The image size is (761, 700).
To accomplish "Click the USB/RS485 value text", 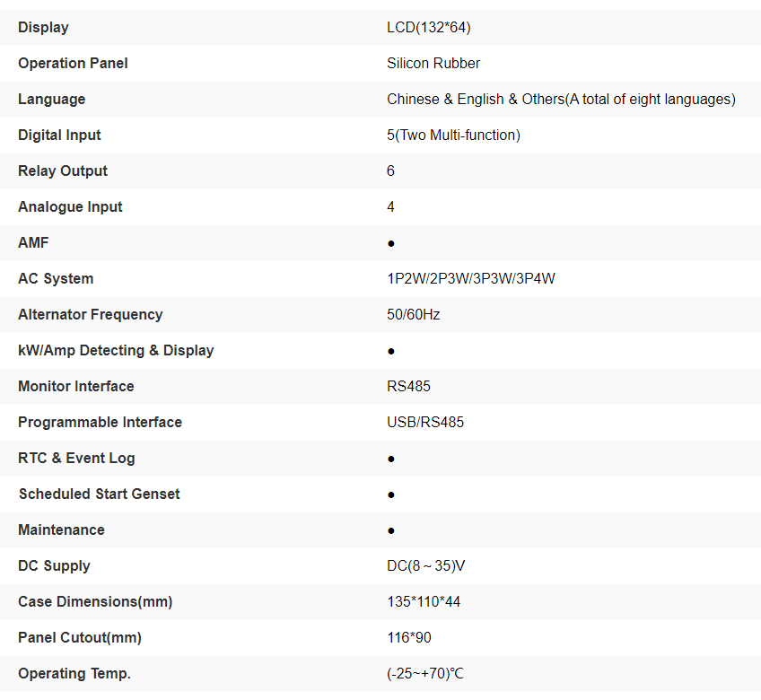I will (425, 422).
